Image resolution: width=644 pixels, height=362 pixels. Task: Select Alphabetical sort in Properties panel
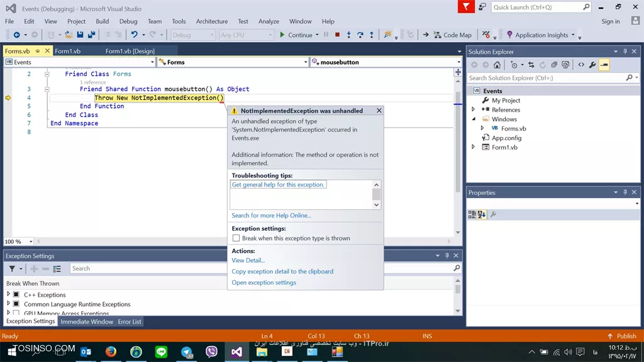point(481,214)
